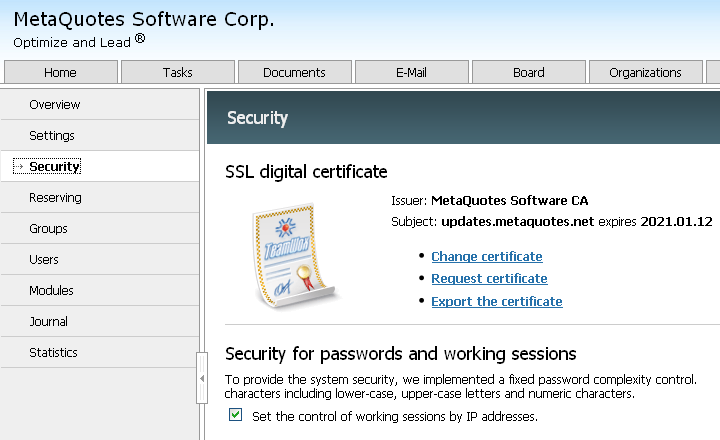Select the updates.metaquotes.net subject text
This screenshot has width=720, height=440.
pyautogui.click(x=518, y=221)
